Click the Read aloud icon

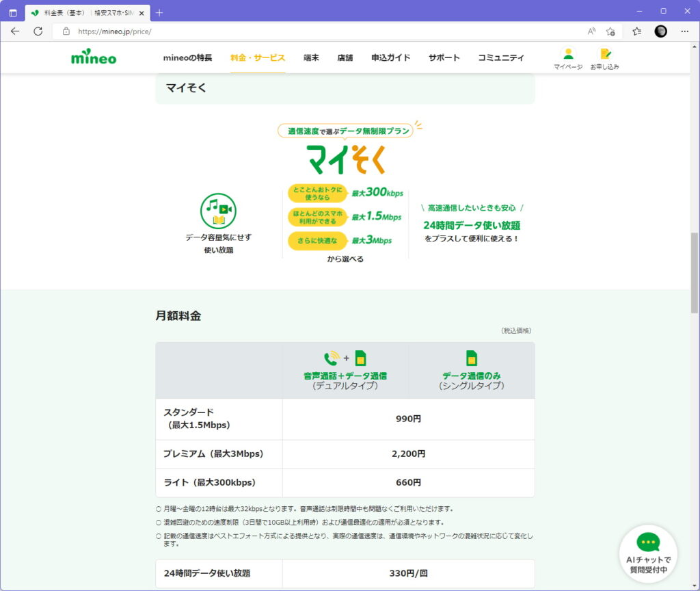click(591, 31)
